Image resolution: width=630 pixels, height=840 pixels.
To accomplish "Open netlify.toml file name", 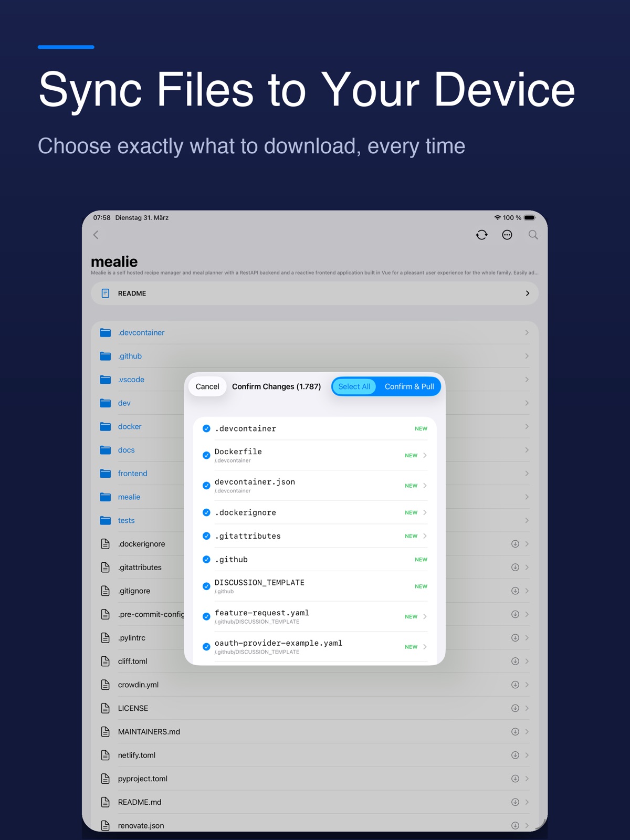I will [136, 755].
